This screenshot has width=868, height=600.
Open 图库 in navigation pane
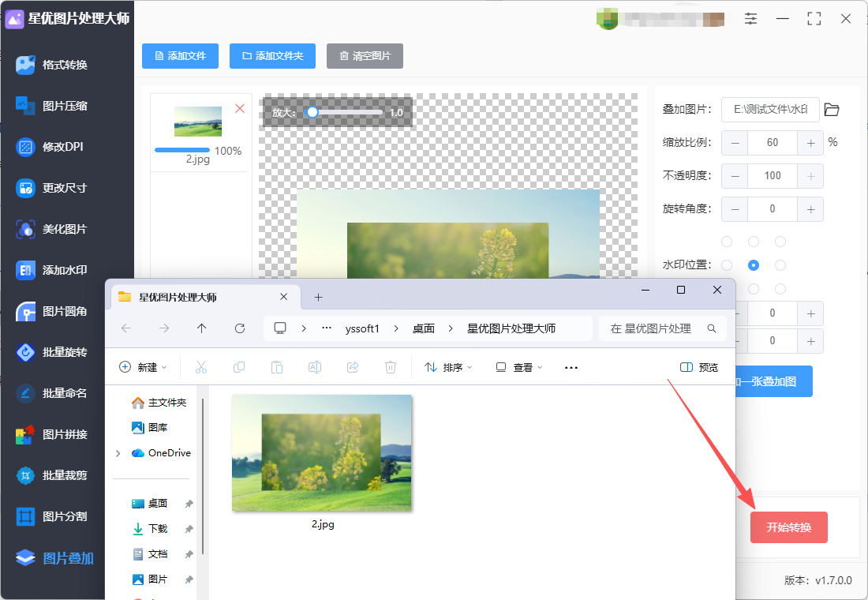pos(149,428)
